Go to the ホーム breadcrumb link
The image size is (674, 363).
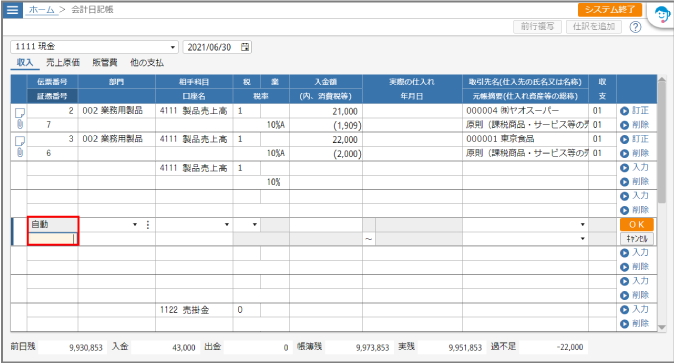pyautogui.click(x=42, y=9)
